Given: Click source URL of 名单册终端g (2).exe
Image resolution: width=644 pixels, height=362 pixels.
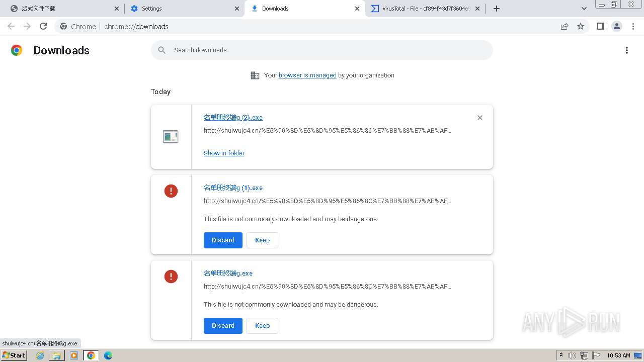Looking at the screenshot, I should (x=328, y=131).
